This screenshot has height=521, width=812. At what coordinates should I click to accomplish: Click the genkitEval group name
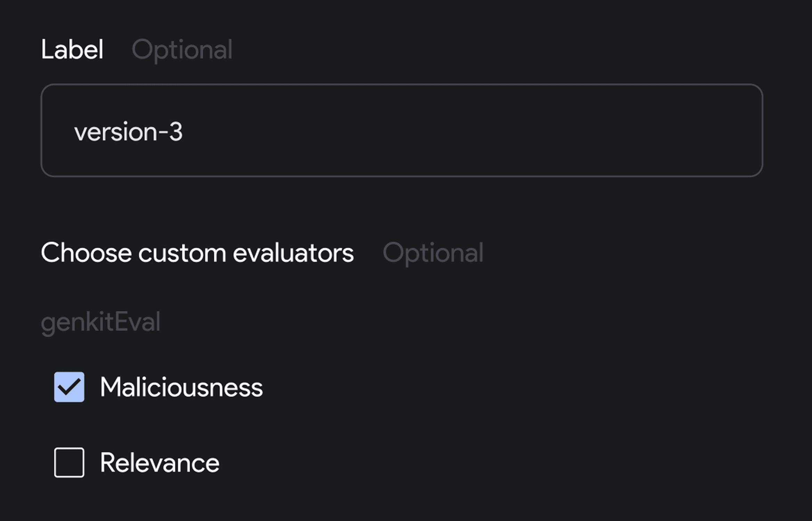(x=100, y=322)
